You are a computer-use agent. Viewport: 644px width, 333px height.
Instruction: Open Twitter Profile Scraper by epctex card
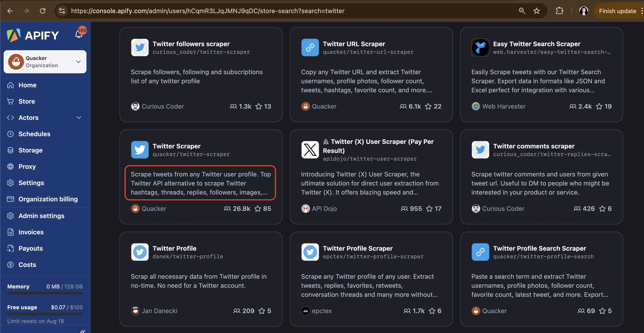(358, 248)
